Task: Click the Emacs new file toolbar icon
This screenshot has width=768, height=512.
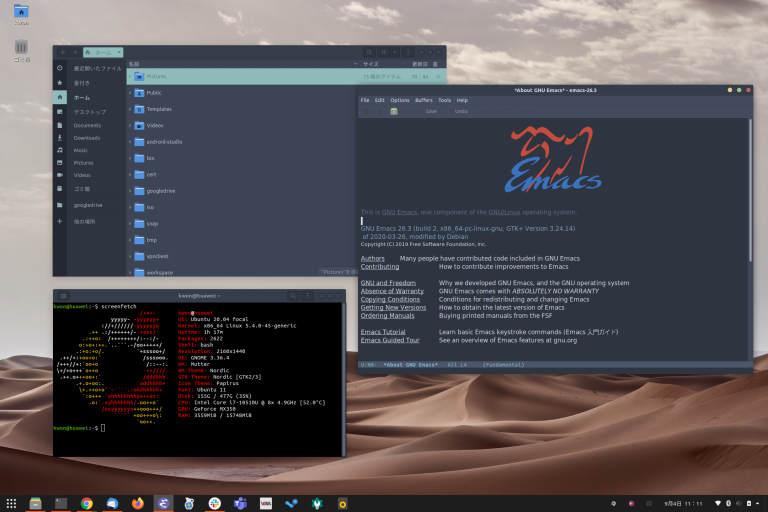Action: (x=366, y=112)
